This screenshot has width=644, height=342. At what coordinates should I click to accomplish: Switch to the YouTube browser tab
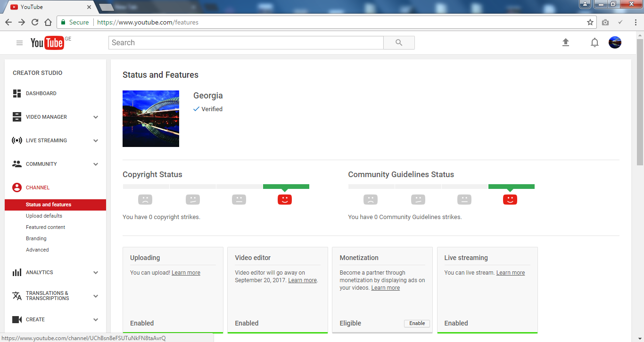(x=50, y=8)
